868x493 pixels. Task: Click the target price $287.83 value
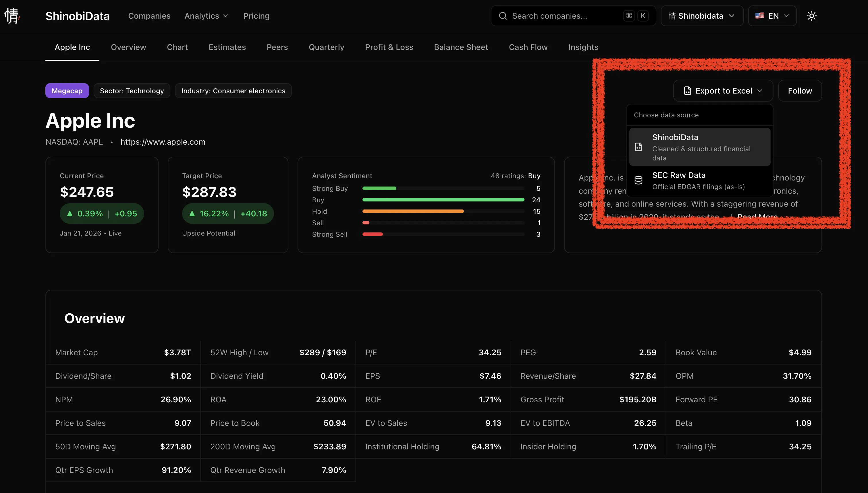click(209, 192)
